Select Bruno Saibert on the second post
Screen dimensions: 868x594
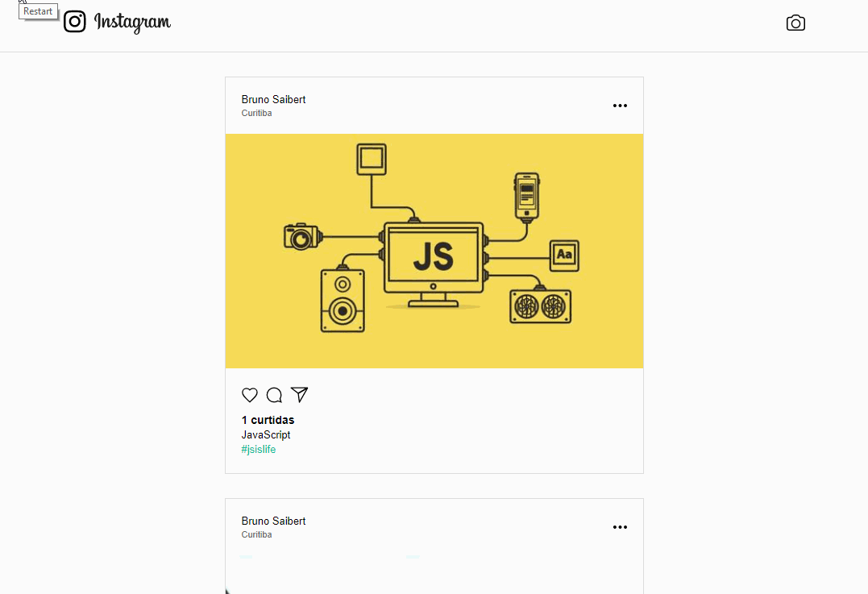click(273, 521)
